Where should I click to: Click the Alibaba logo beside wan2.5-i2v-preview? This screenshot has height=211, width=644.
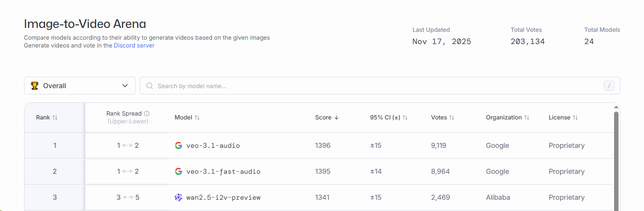pos(179,197)
